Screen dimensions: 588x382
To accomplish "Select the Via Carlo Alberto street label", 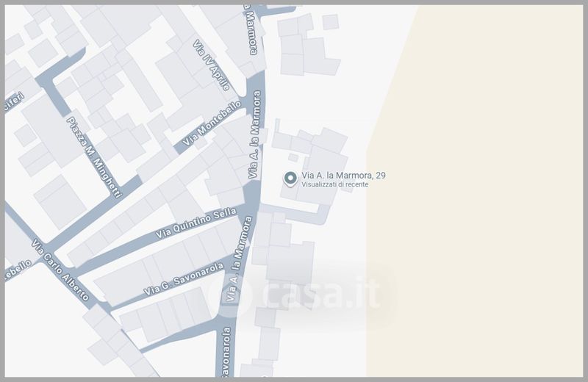I will 60,270.
